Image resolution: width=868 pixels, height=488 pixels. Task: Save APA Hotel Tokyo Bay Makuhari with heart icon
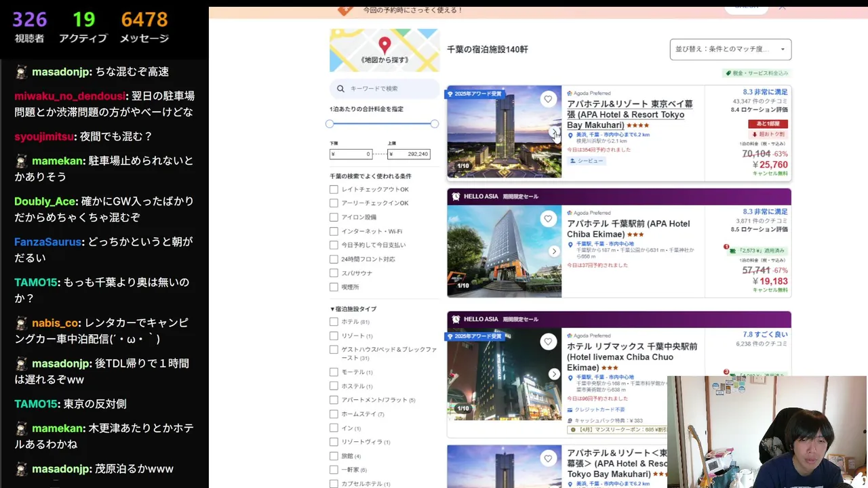pos(548,100)
